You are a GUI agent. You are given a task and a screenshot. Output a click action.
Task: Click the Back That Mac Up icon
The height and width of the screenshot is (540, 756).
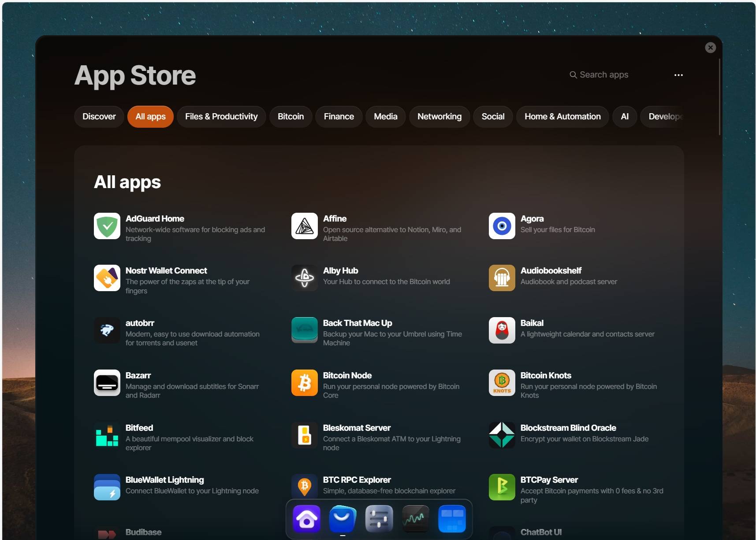pos(305,330)
